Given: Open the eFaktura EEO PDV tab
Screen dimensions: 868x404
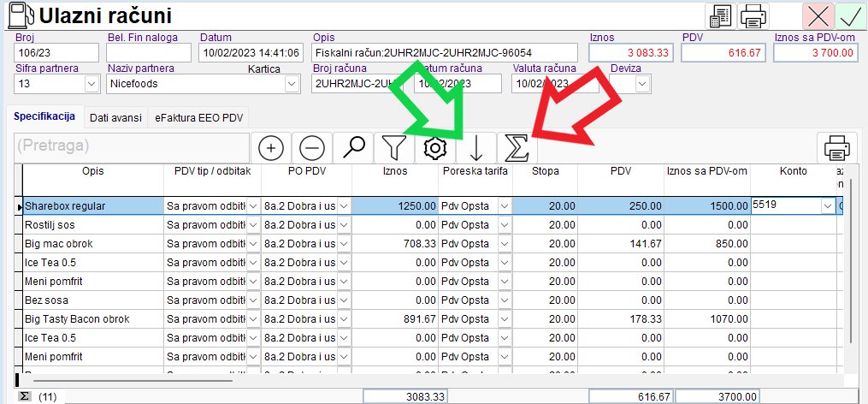Looking at the screenshot, I should point(199,117).
